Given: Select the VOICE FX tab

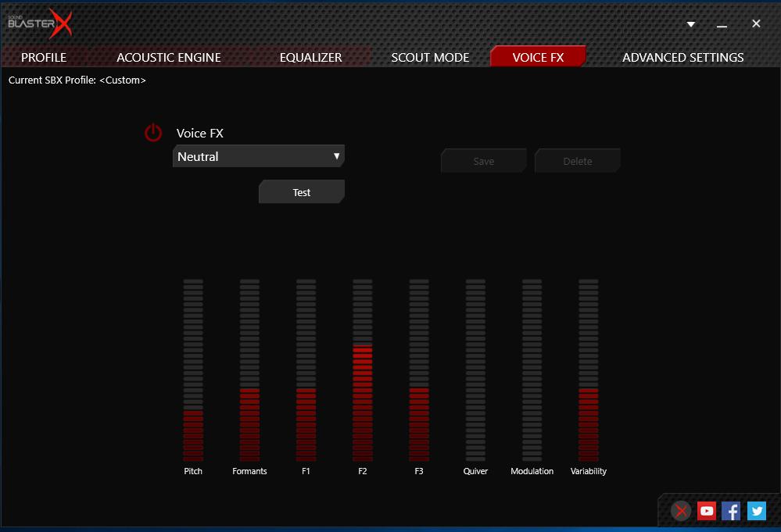Looking at the screenshot, I should [538, 56].
